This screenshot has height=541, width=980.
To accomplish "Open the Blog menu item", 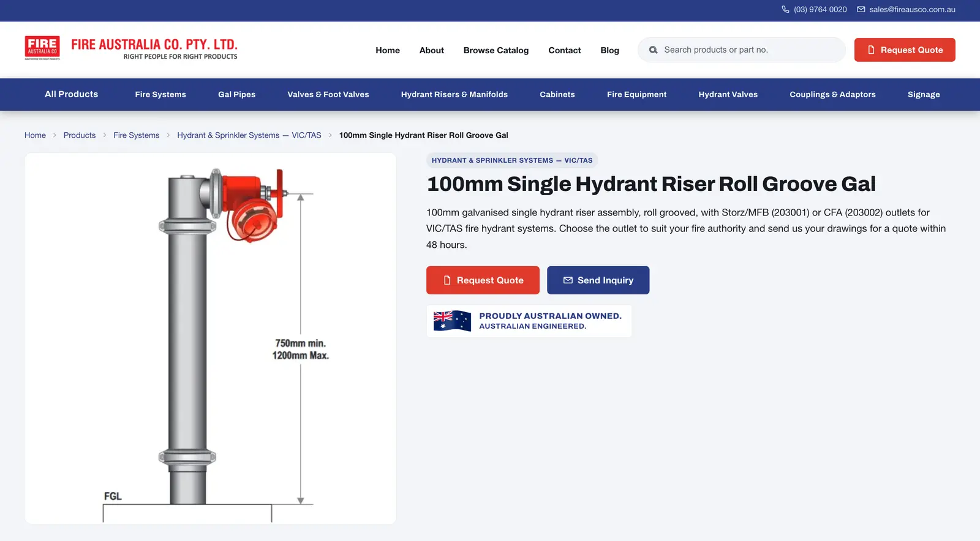I will (x=609, y=50).
